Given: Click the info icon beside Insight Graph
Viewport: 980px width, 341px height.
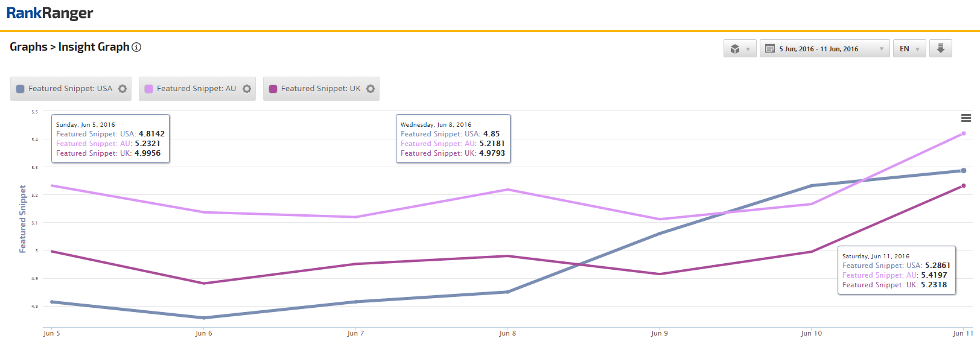Looking at the screenshot, I should [x=136, y=47].
